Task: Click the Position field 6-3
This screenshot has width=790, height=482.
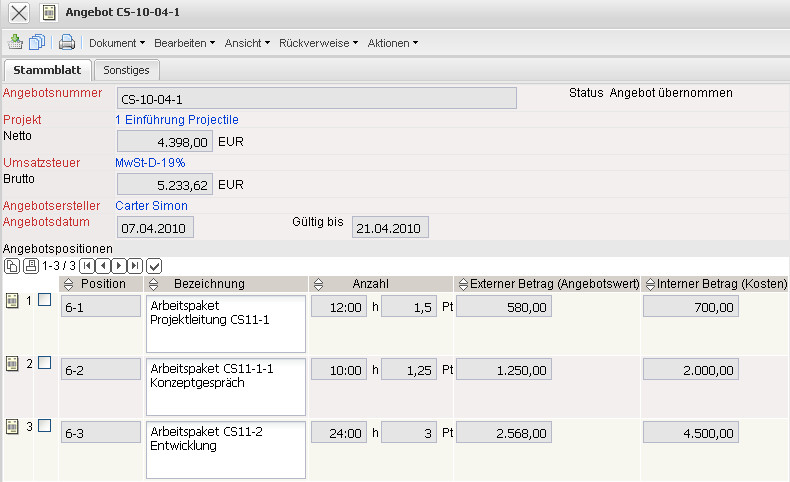Action: (101, 432)
